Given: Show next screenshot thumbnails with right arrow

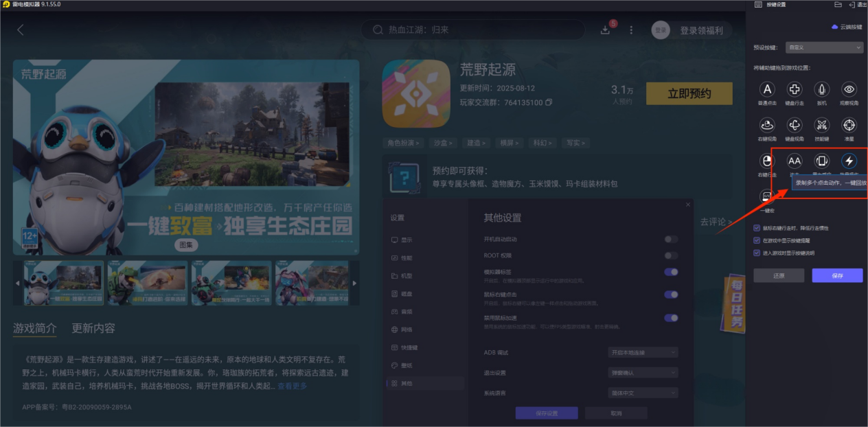Looking at the screenshot, I should tap(355, 283).
